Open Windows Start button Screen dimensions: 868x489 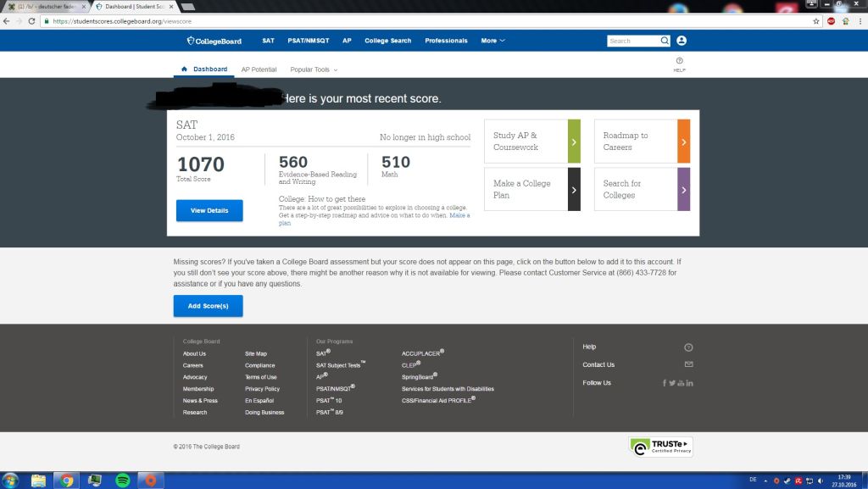(x=10, y=481)
